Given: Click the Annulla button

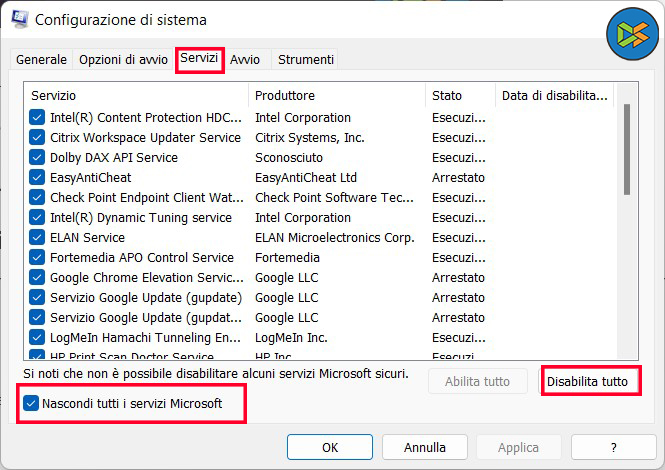Looking at the screenshot, I should point(425,447).
